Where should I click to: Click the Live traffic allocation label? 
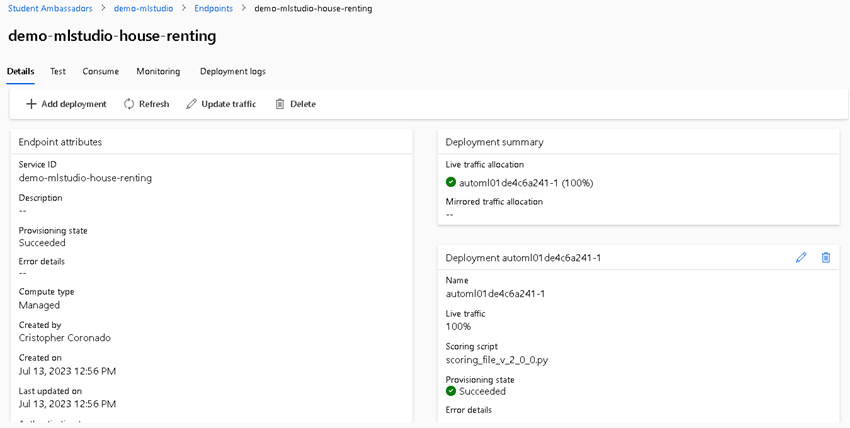pos(485,165)
